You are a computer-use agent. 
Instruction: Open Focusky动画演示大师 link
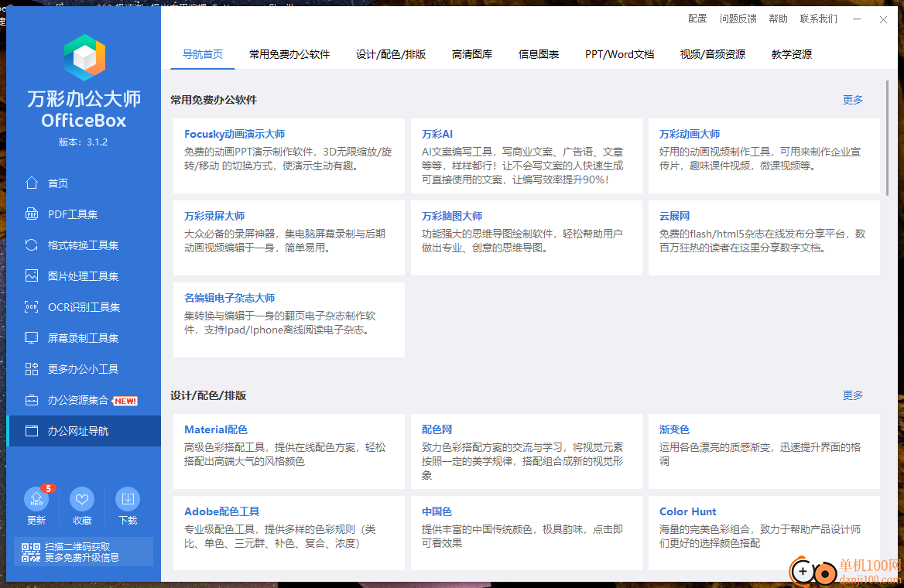tap(235, 134)
